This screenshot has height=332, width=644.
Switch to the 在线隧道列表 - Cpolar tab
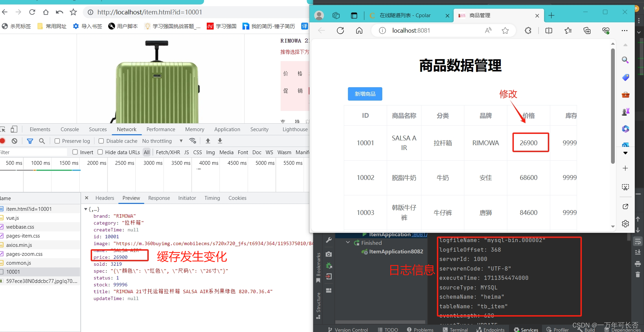pos(405,15)
